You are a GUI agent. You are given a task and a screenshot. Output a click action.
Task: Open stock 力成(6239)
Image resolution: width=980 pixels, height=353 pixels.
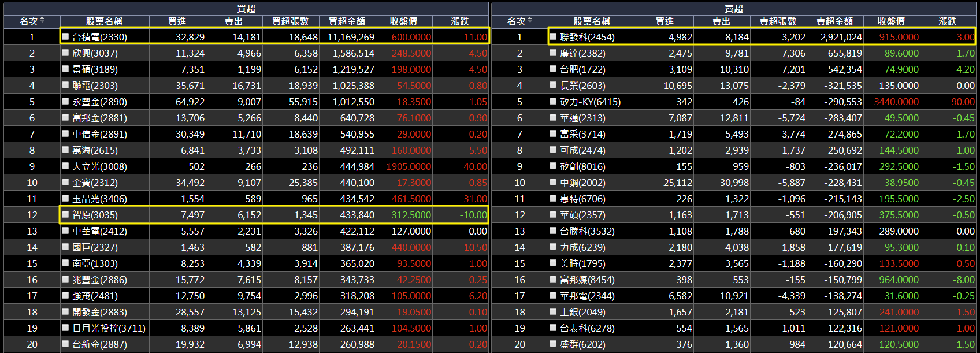point(582,247)
